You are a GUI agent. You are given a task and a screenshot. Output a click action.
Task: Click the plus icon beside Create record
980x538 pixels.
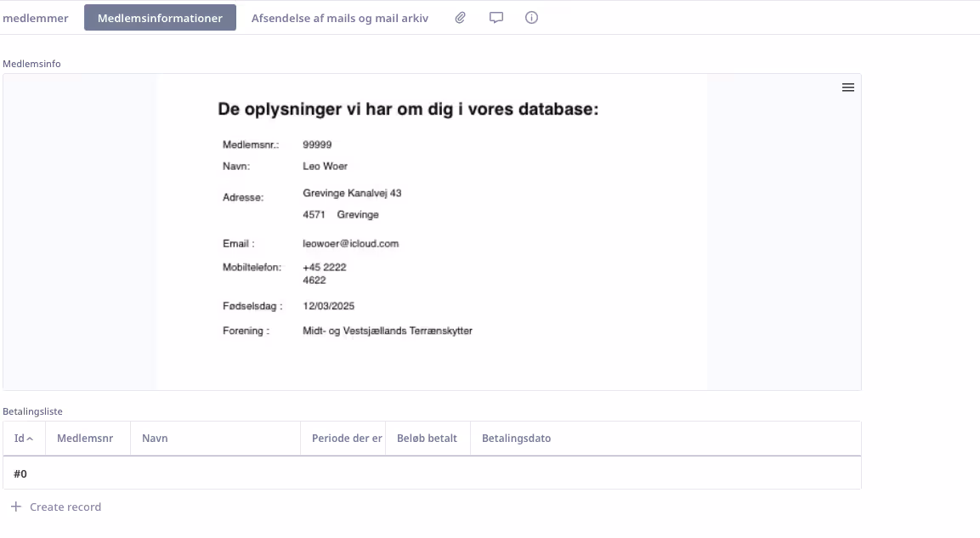tap(16, 507)
